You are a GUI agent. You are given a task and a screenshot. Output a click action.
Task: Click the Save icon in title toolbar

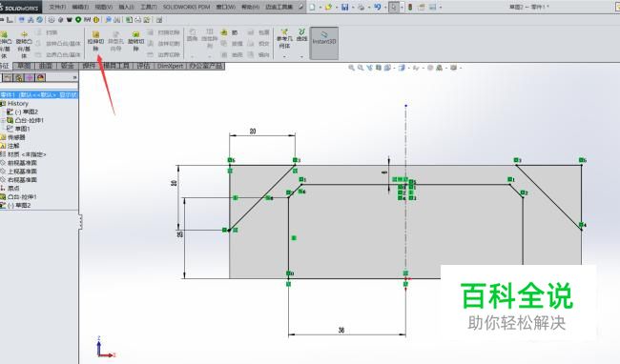click(x=344, y=7)
